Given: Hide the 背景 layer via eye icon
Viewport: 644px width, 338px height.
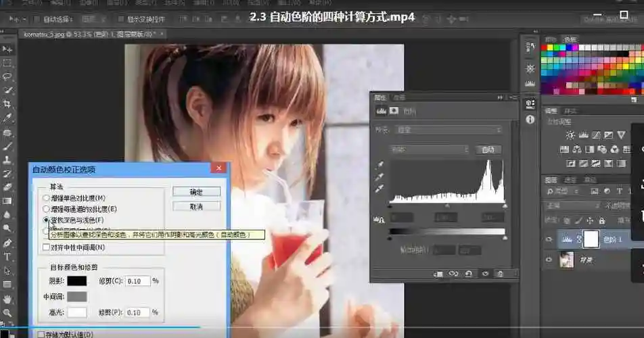Looking at the screenshot, I should 549,260.
